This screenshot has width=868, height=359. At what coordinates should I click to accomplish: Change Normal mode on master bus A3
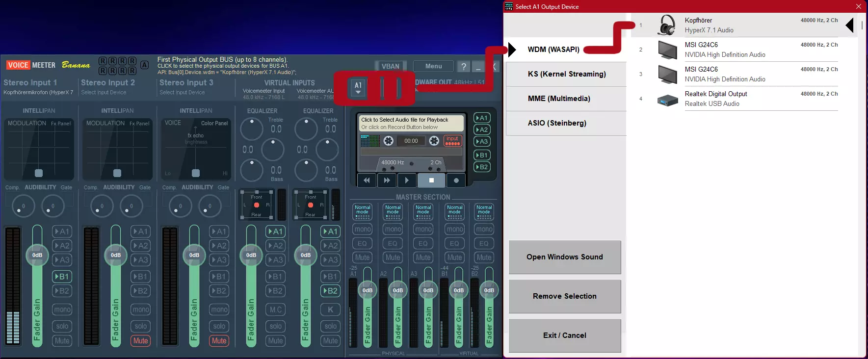click(423, 212)
